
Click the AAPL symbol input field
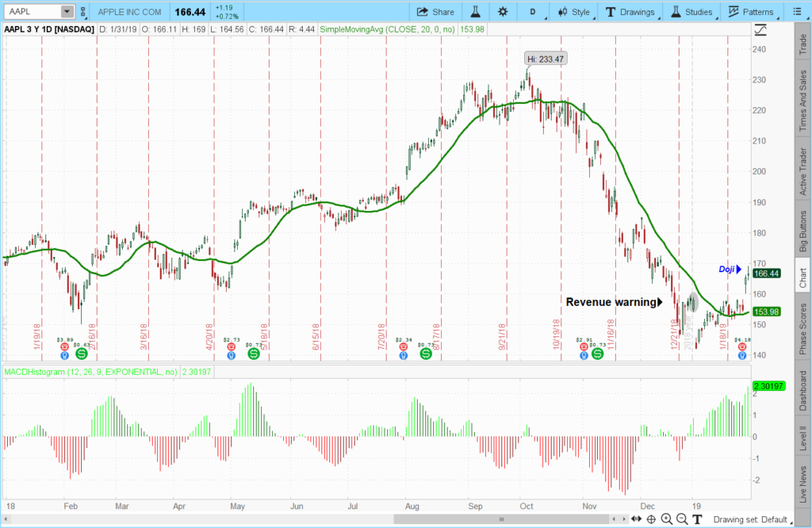coord(33,11)
